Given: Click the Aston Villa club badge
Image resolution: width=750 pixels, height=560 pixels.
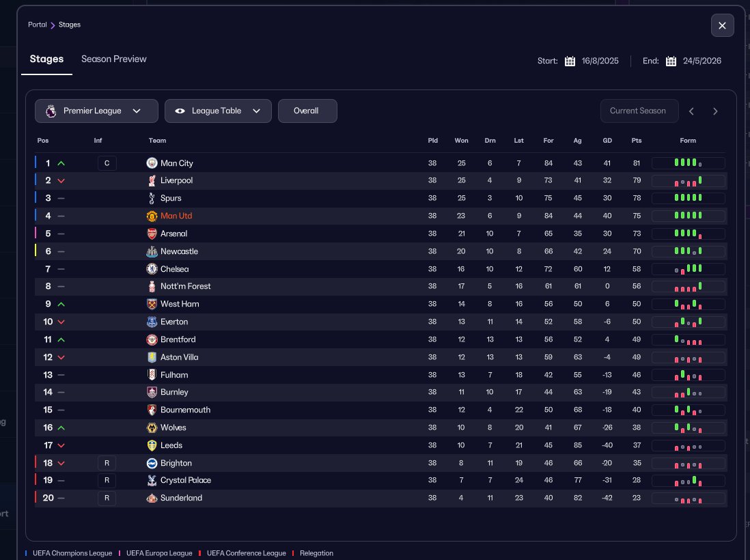Looking at the screenshot, I should (x=152, y=356).
